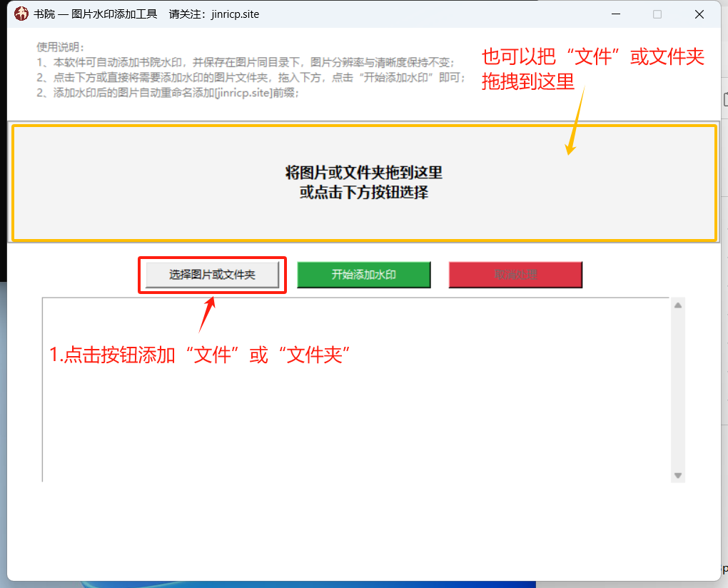This screenshot has height=588, width=728.
Task: Click the text 将图片或文件夹拖到这里
Action: click(x=364, y=173)
